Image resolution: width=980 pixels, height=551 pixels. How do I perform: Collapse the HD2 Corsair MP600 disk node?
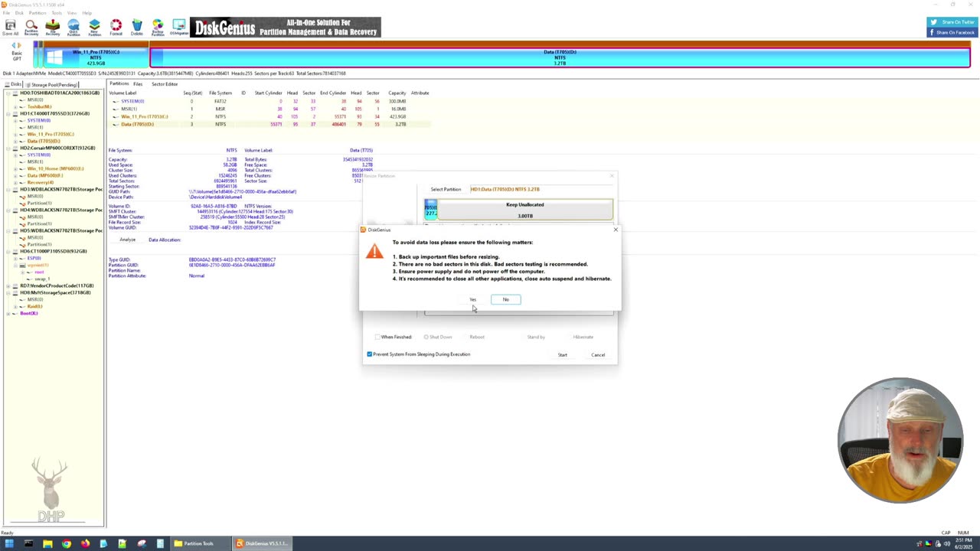tap(8, 148)
